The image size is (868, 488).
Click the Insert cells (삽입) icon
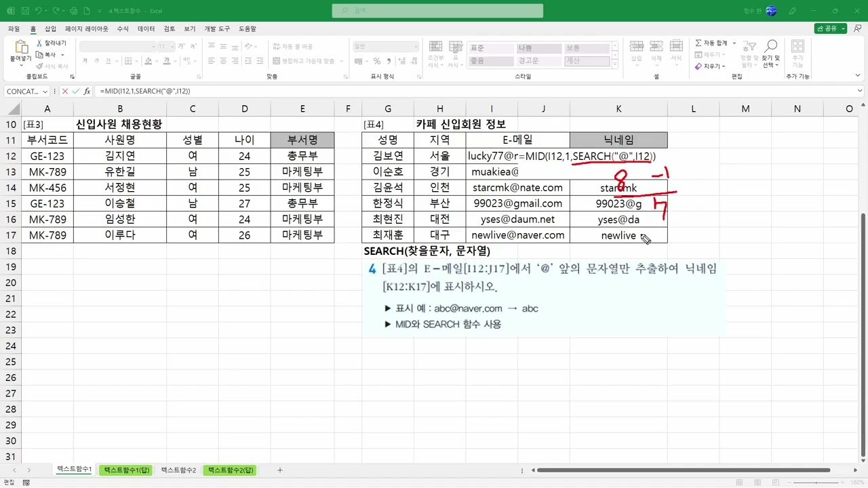point(636,45)
